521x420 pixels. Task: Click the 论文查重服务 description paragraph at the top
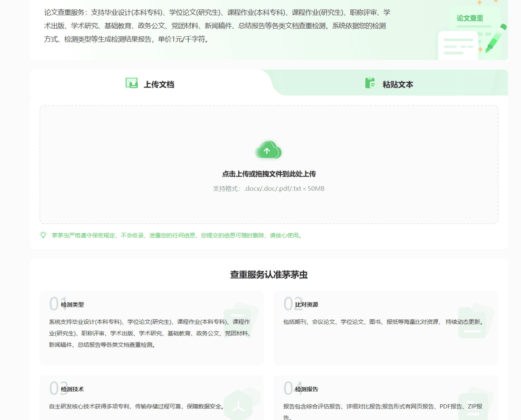[x=217, y=26]
